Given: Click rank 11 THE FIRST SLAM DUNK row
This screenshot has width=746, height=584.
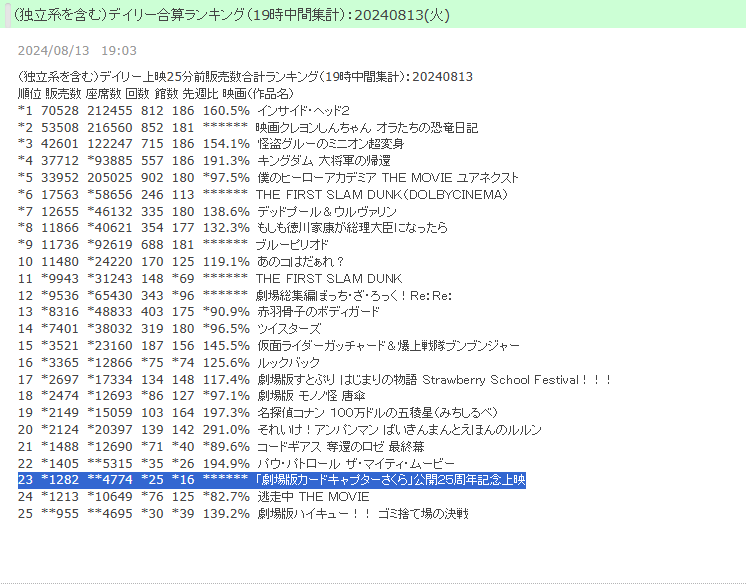Looking at the screenshot, I should click(x=210, y=278).
